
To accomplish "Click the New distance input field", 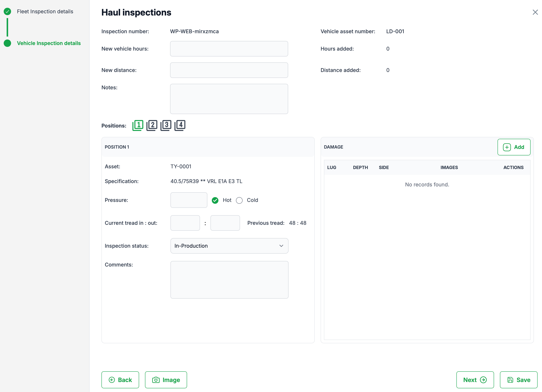I will [x=229, y=70].
